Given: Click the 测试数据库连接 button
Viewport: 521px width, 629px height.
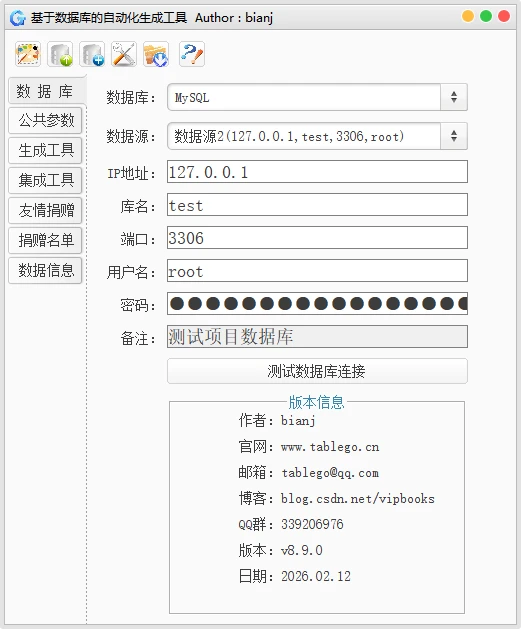Looking at the screenshot, I should [x=317, y=371].
